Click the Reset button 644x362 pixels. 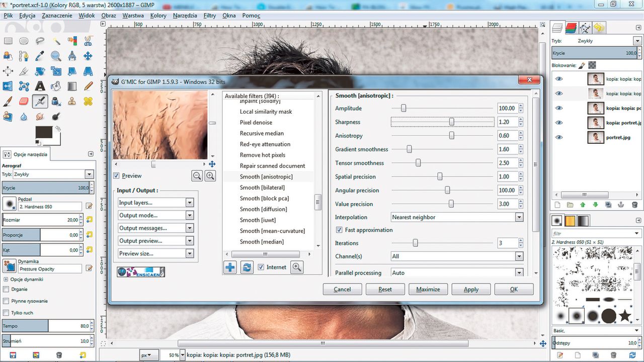(385, 289)
